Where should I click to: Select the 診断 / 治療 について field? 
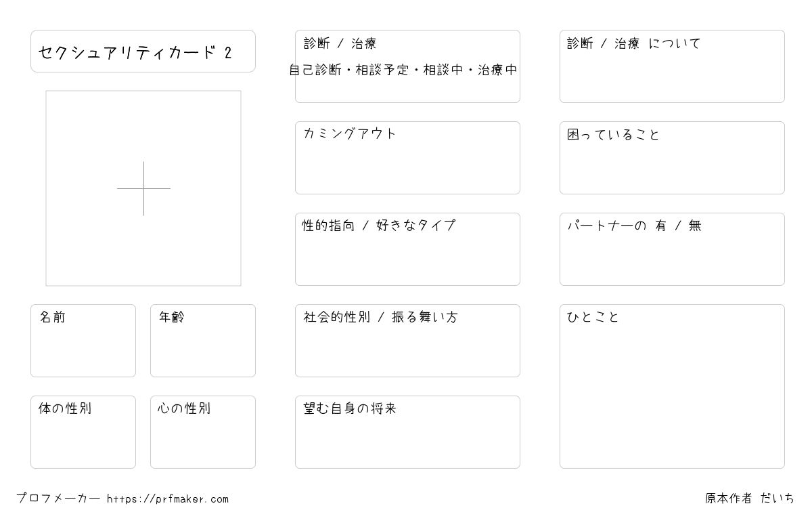tap(672, 66)
